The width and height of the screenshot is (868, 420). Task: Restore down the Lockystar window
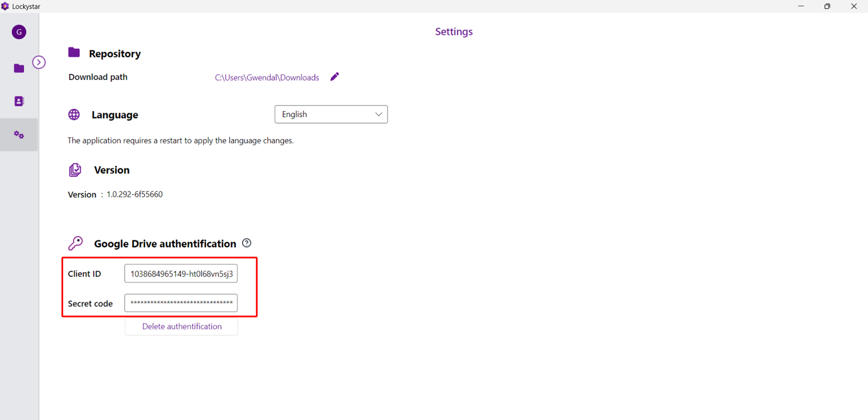coord(827,6)
